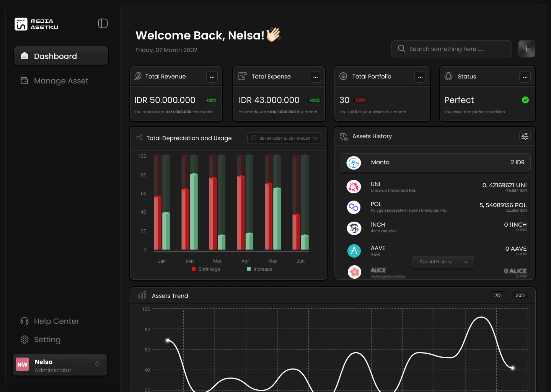Open the Help Center
Screen dimensions: 551x392
56,321
